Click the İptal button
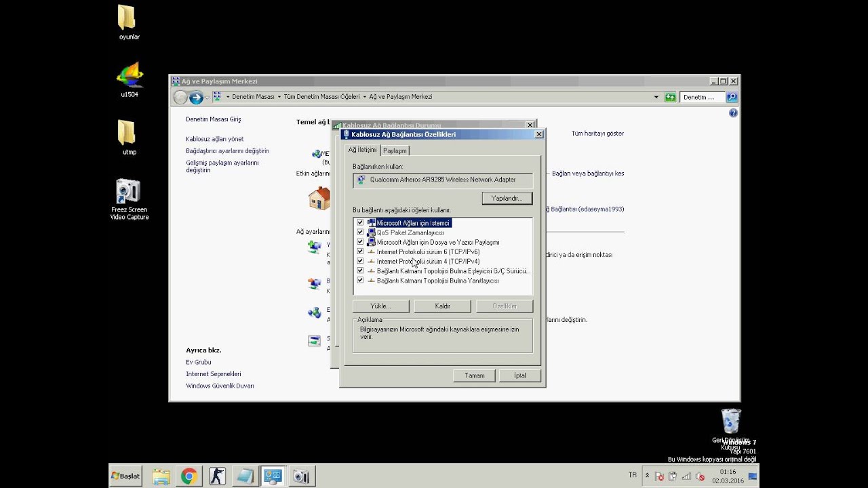 click(519, 375)
